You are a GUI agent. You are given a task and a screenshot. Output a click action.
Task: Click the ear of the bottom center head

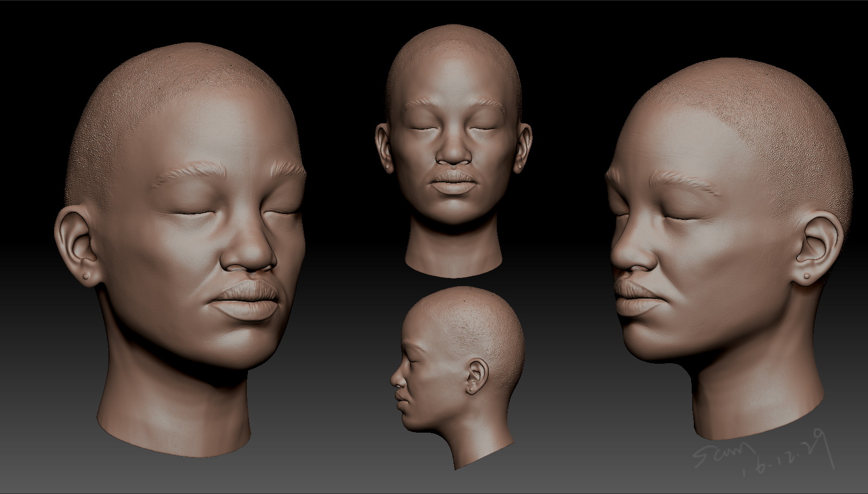click(x=476, y=376)
